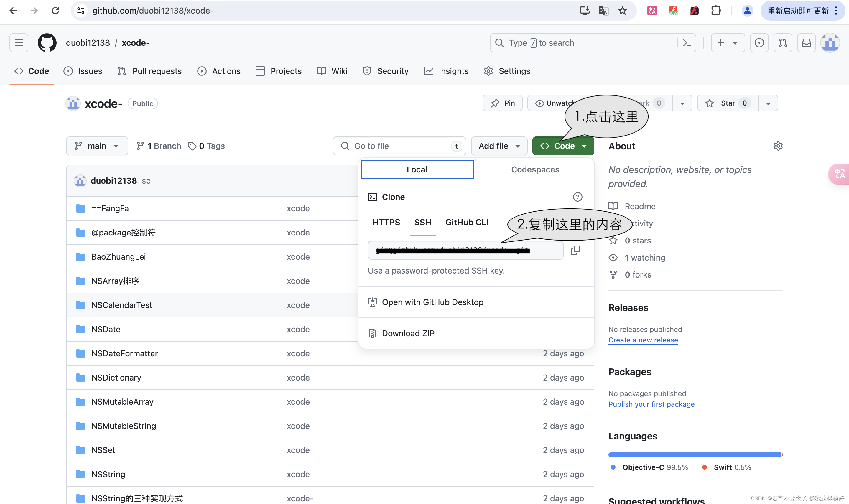
Task: Click the Objective-C 99.5% language label
Action: point(649,467)
